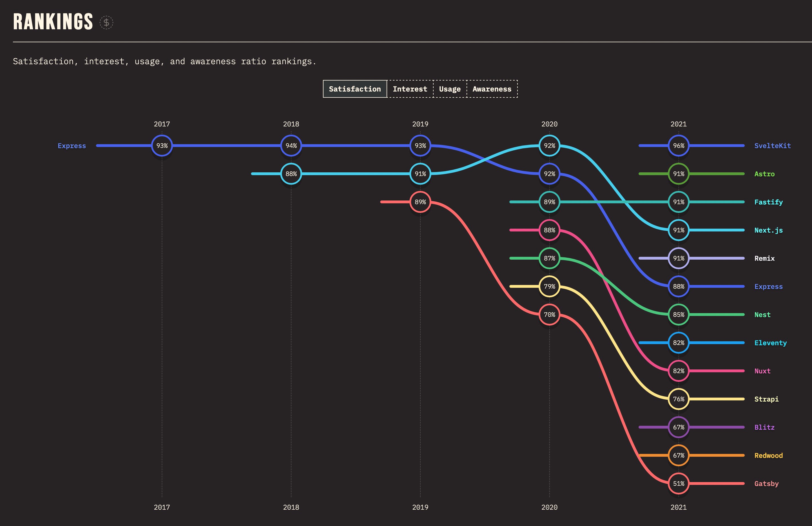
Task: Select the Satisfaction tab
Action: tap(355, 89)
